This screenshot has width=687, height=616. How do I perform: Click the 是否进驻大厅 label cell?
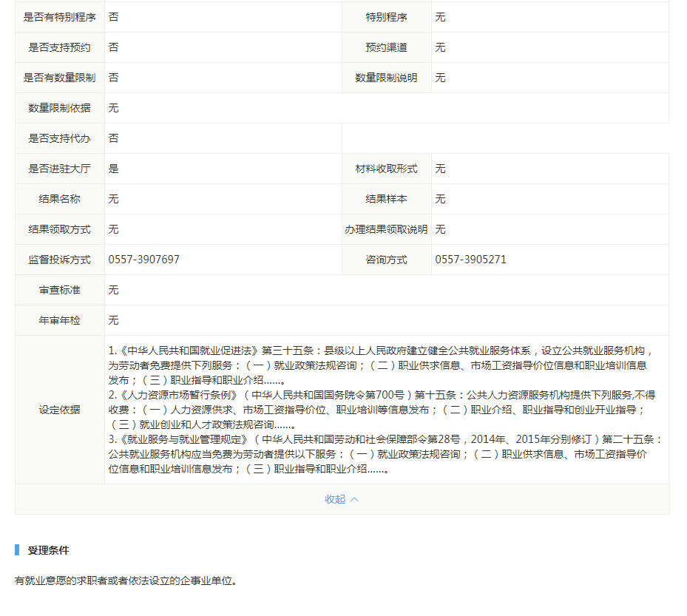[60, 169]
